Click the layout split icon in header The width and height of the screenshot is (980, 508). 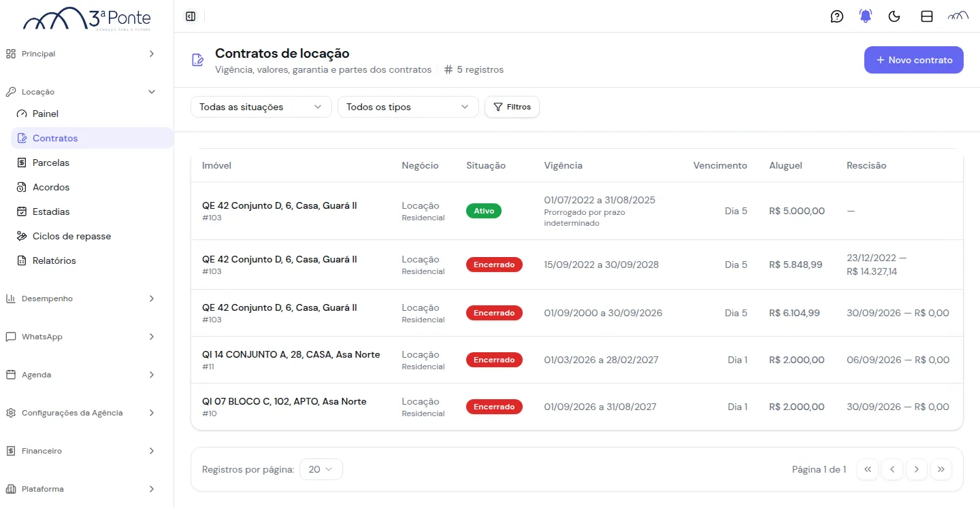point(927,16)
